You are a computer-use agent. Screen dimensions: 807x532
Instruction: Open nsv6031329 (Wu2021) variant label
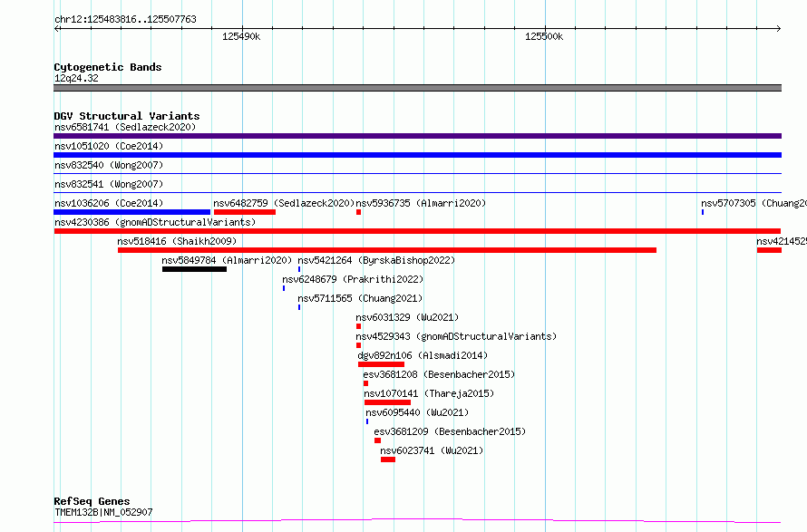tap(407, 317)
